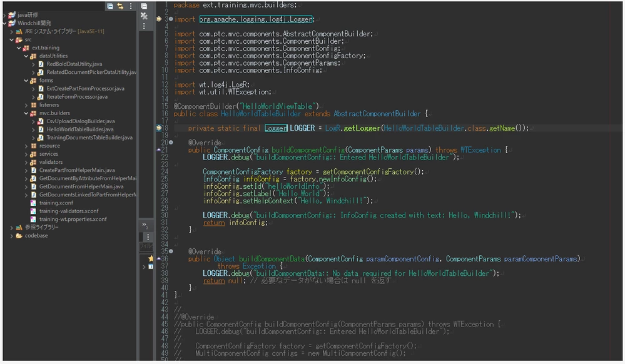Viewport: 625px width, 364px height.
Task: Expand the JRE システム・ライブラリー node
Action: 11,31
